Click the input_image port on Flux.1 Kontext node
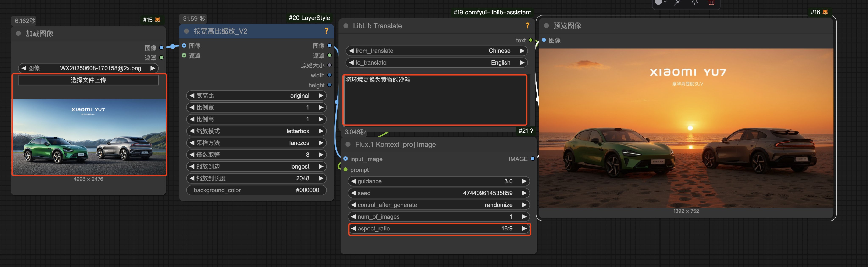Image resolution: width=868 pixels, height=267 pixels. click(345, 159)
